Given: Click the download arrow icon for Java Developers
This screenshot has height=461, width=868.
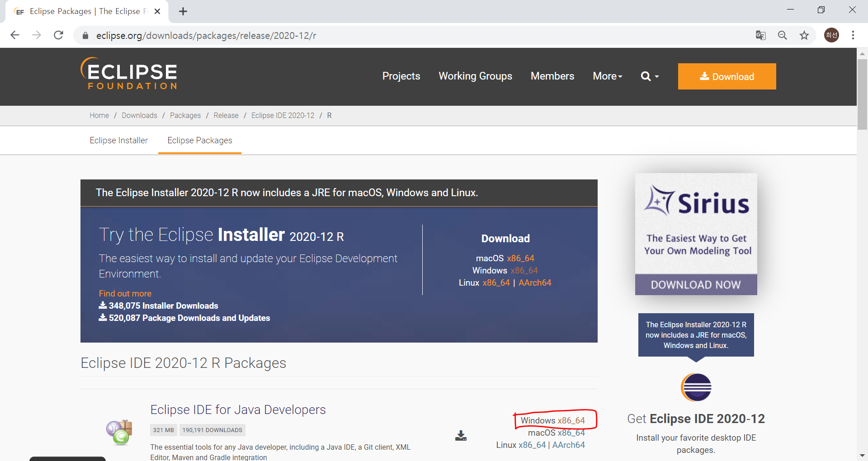Looking at the screenshot, I should pyautogui.click(x=461, y=436).
